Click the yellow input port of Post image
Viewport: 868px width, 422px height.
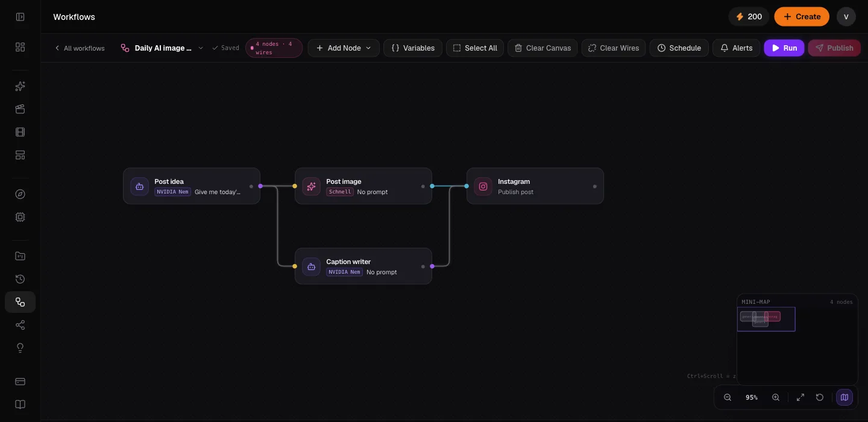[295, 186]
